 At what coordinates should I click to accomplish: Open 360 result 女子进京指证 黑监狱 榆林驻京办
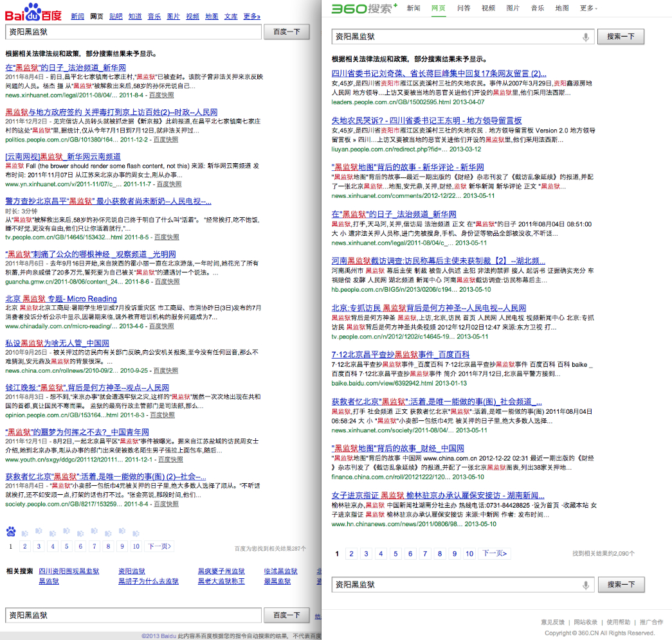point(438,495)
